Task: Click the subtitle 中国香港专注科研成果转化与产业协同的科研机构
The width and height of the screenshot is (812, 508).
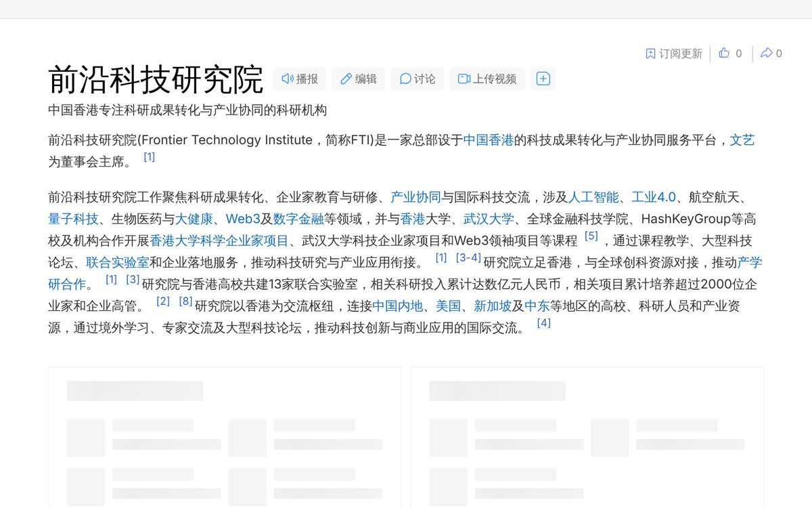Action: pyautogui.click(x=187, y=110)
